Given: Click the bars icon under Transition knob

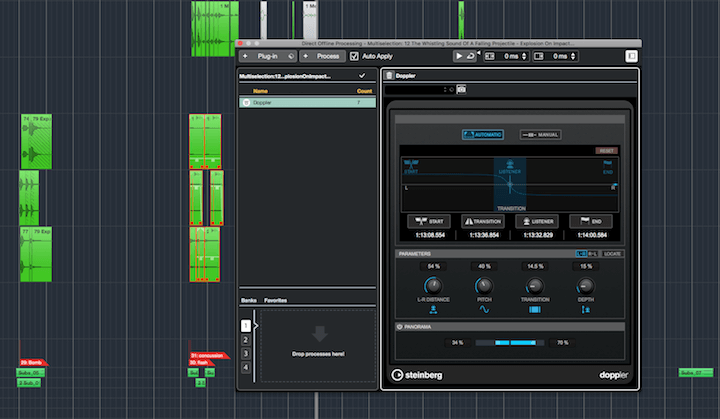Looking at the screenshot, I should 534,310.
